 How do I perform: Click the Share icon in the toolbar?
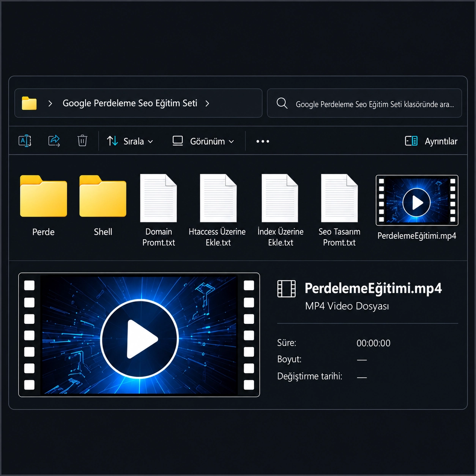pyautogui.click(x=54, y=141)
